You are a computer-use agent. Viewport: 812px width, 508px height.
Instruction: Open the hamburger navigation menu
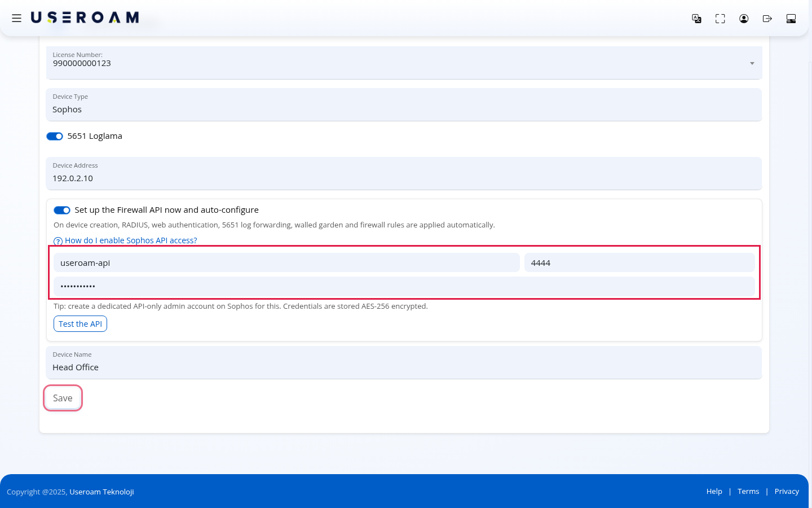[x=16, y=18]
